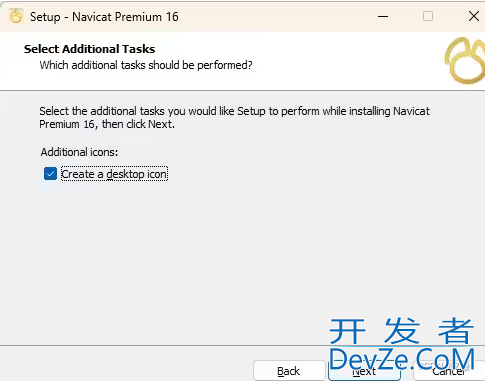Viewport: 485px width, 381px height.
Task: Click the Navicat setup icon in title bar
Action: [16, 16]
